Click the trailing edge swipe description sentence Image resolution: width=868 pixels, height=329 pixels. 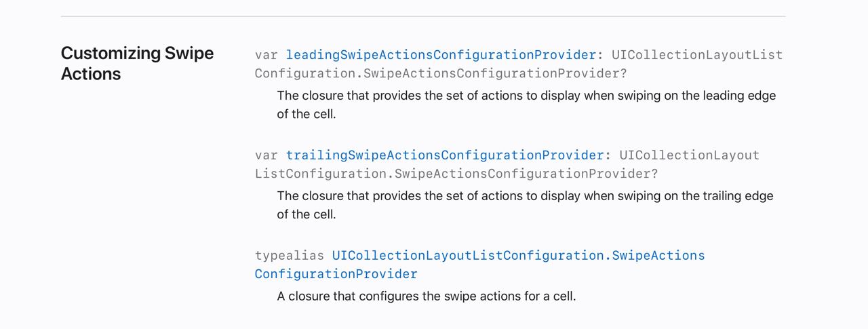[525, 196]
